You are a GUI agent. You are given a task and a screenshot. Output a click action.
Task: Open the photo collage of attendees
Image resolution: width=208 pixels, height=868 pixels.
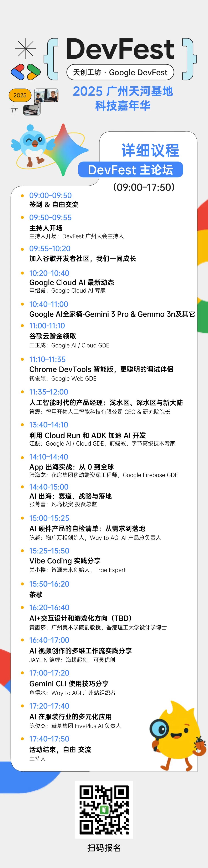click(x=41, y=102)
